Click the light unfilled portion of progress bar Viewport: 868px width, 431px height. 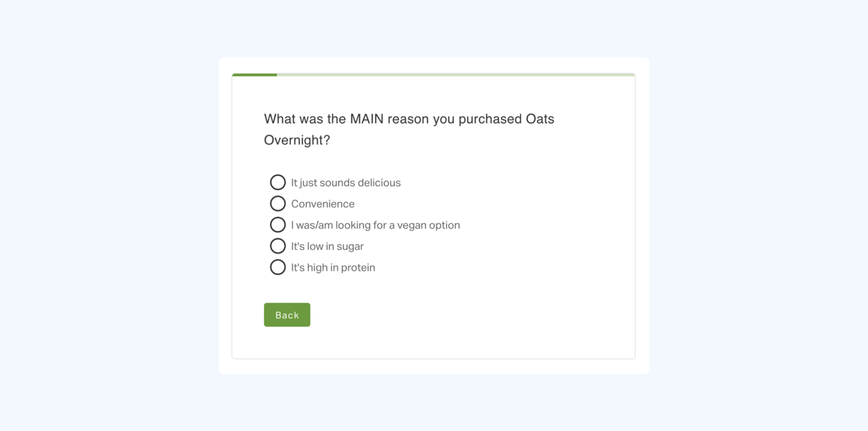[456, 75]
